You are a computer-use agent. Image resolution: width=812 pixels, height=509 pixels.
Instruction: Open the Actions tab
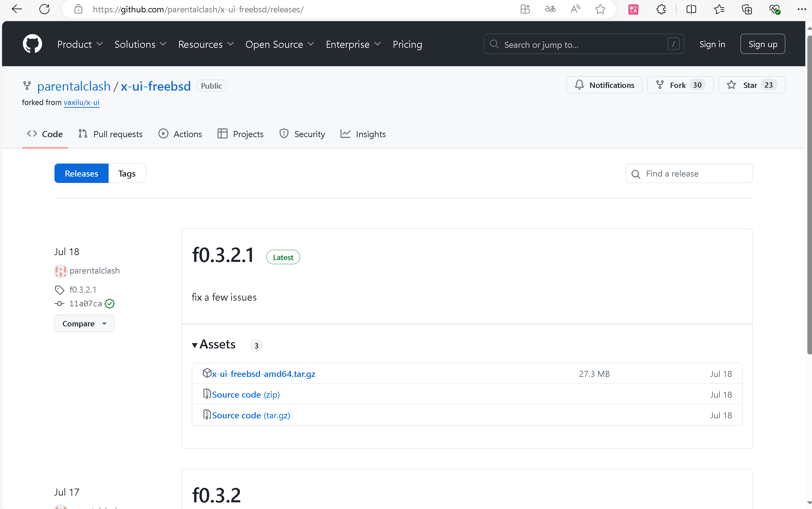pos(180,134)
